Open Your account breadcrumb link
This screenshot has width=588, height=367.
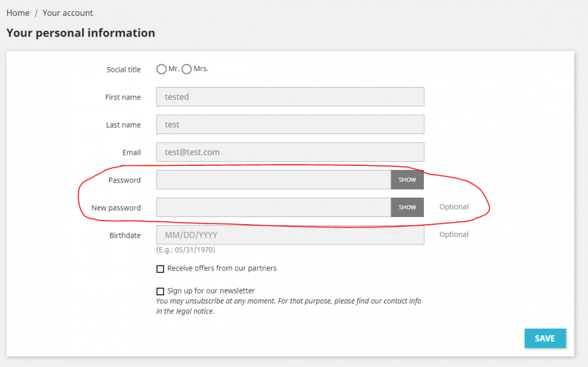tap(68, 13)
